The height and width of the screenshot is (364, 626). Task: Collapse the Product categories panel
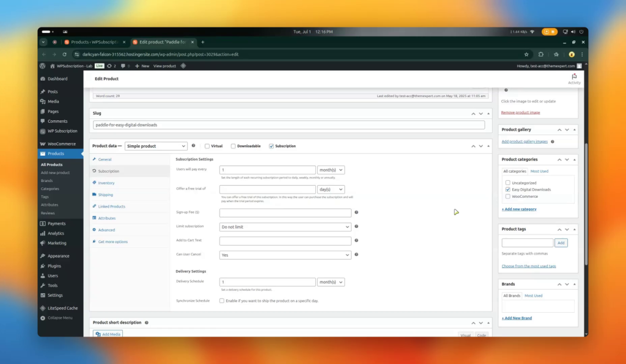point(575,159)
